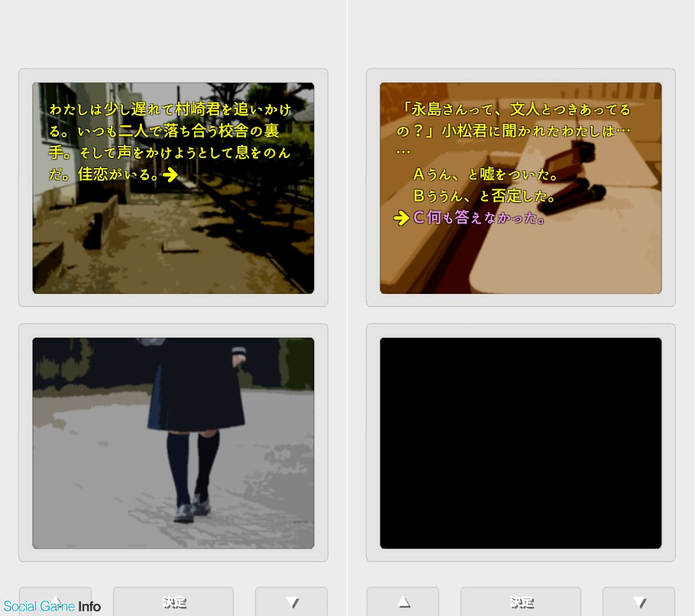
Task: Click the yellow selection arrow beside choice C
Action: (401, 218)
